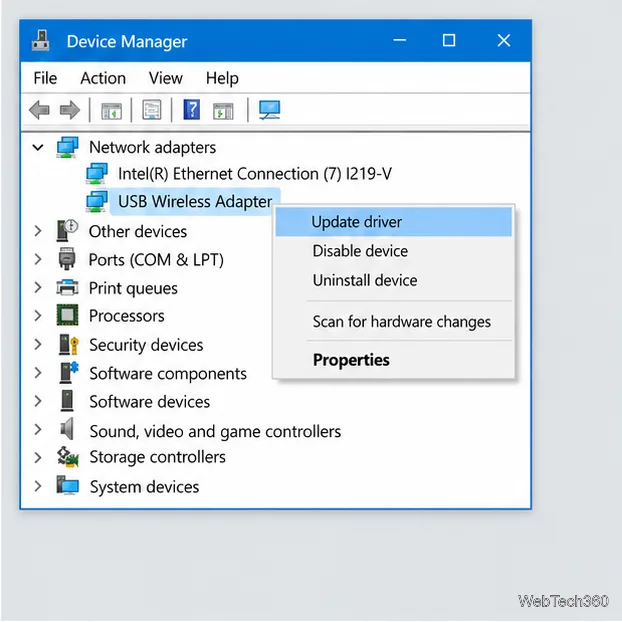Viewport: 622px width, 622px height.
Task: Select the Ports (COM & LPT) label
Action: click(x=156, y=260)
